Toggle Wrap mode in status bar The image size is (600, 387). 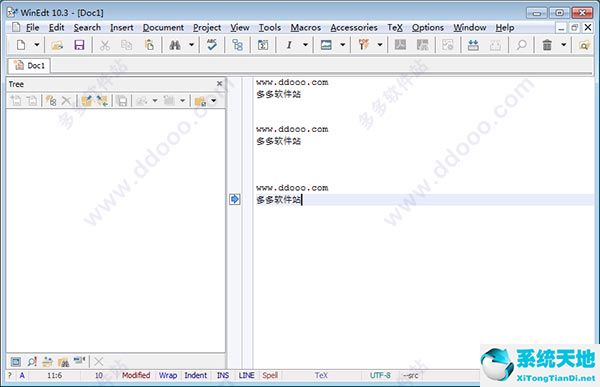168,375
